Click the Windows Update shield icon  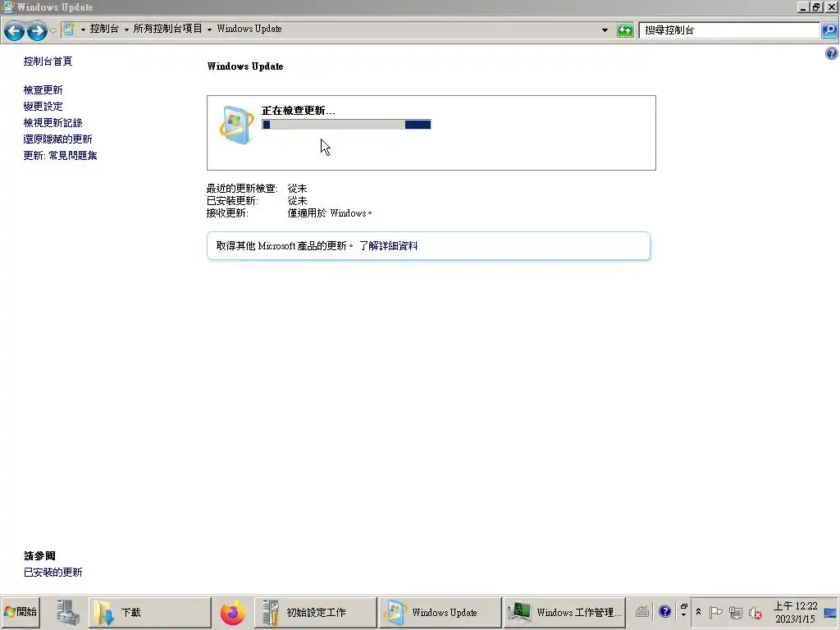[236, 125]
